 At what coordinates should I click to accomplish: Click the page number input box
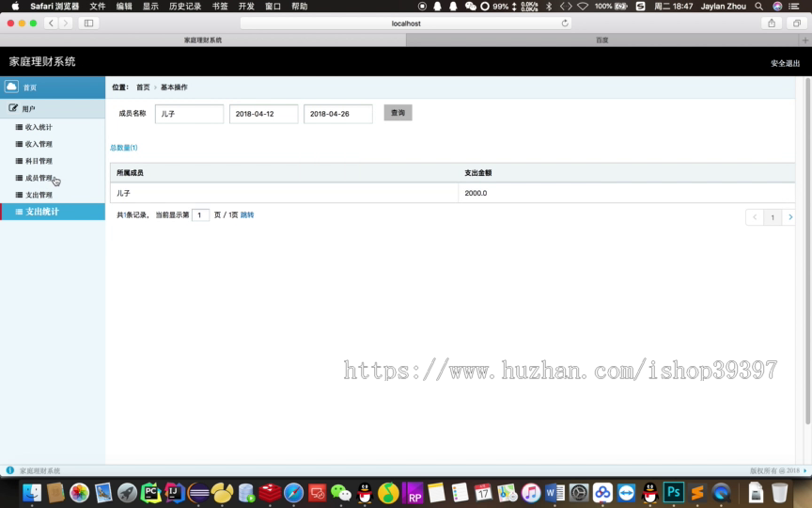point(200,214)
